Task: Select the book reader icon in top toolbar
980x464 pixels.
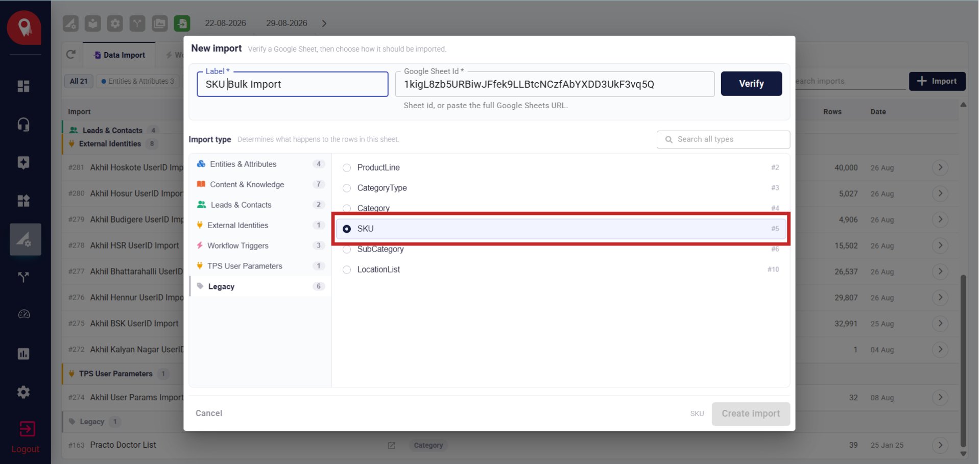Action: tap(92, 23)
